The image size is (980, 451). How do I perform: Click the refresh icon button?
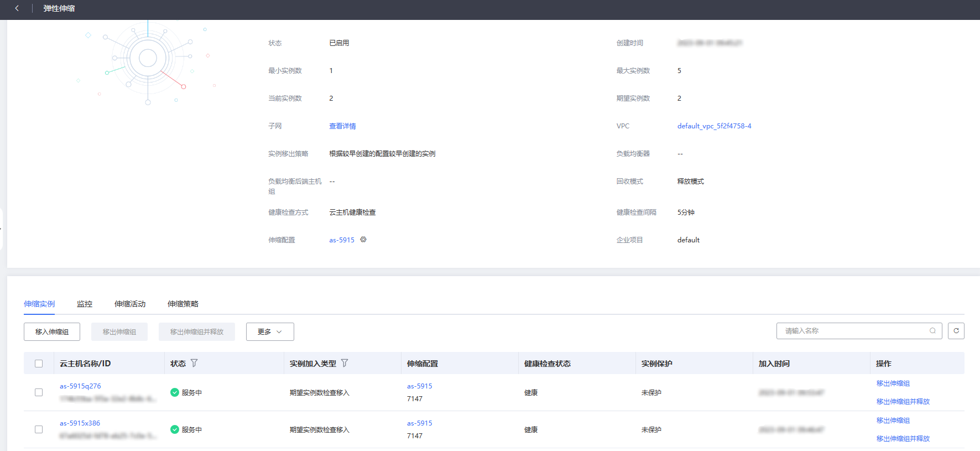coord(956,331)
